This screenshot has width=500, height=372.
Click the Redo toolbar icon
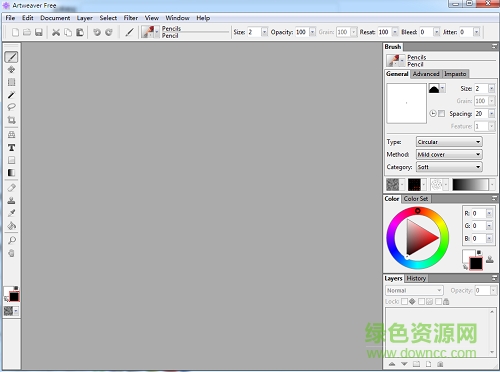tap(109, 32)
